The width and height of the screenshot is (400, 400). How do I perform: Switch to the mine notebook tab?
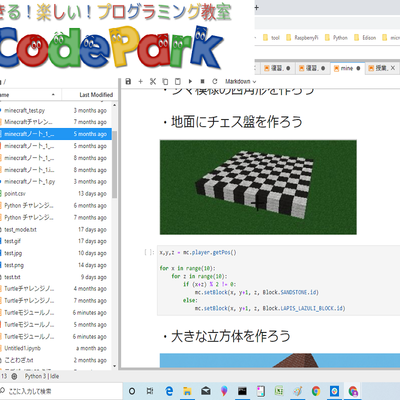click(x=347, y=68)
